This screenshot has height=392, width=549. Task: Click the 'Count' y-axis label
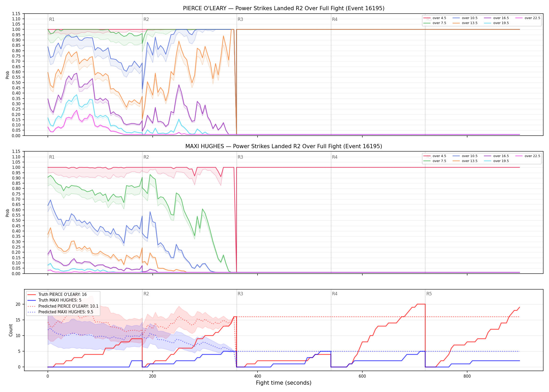[11, 330]
